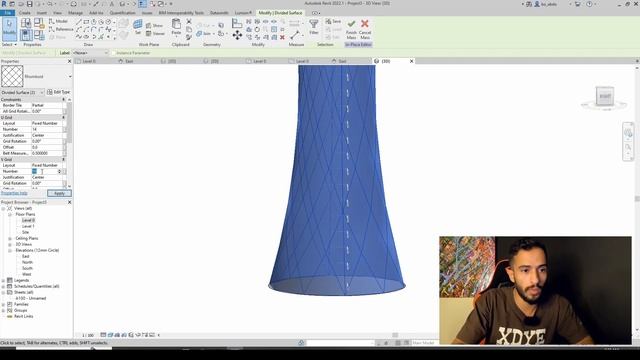Open the Select panel dropdown
The width and height of the screenshot is (640, 360).
(x=9, y=44)
